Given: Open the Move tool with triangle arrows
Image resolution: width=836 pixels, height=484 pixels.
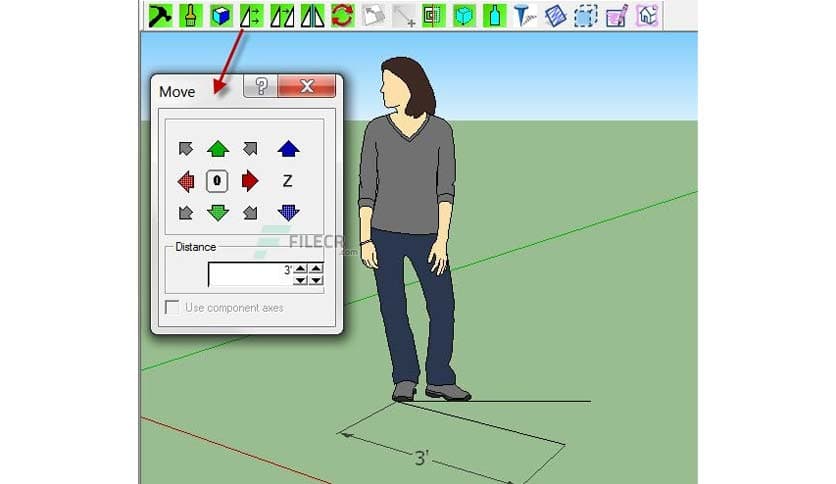Looking at the screenshot, I should coord(251,15).
